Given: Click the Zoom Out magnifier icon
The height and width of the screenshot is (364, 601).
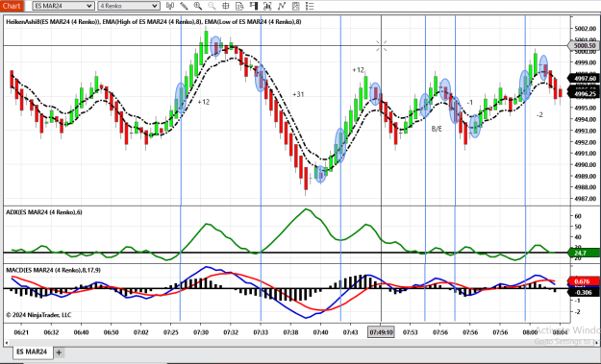Looking at the screenshot, I should [212, 6].
